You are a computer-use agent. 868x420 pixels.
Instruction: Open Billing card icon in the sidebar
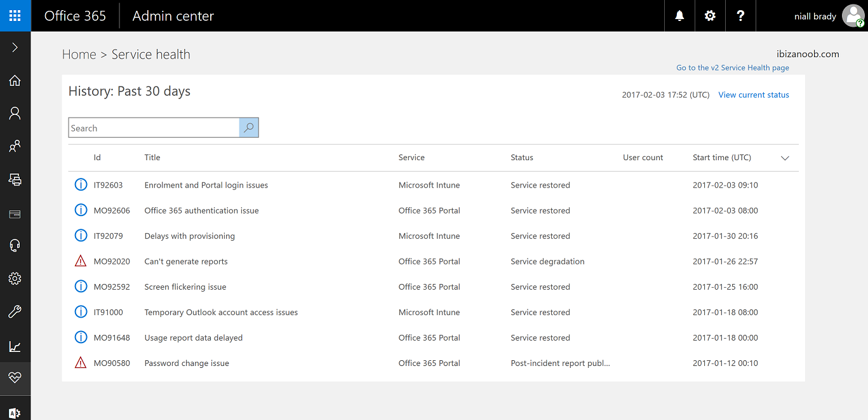click(x=15, y=214)
